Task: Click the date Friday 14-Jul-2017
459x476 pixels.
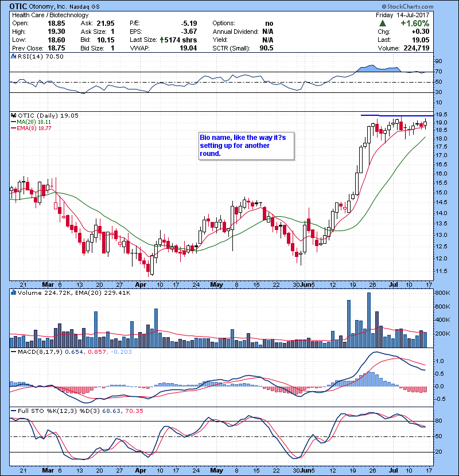Action: (403, 15)
